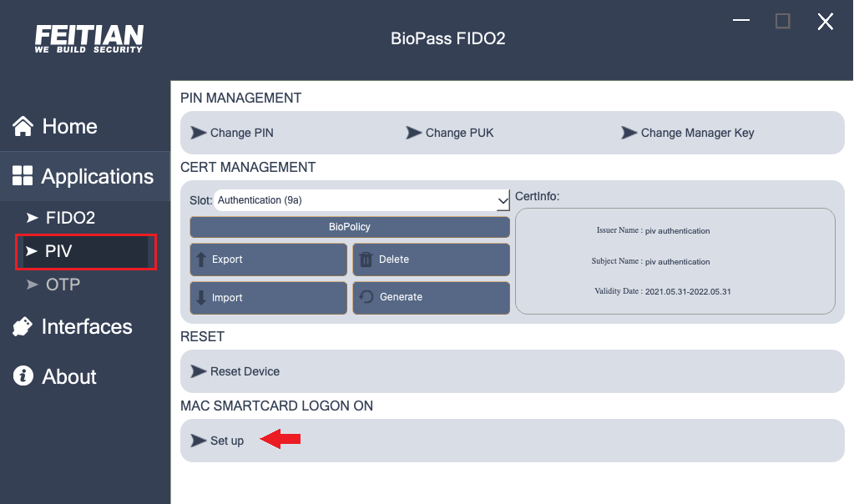Click the up-arrow icon on Export
This screenshot has width=854, height=504.
[x=201, y=260]
